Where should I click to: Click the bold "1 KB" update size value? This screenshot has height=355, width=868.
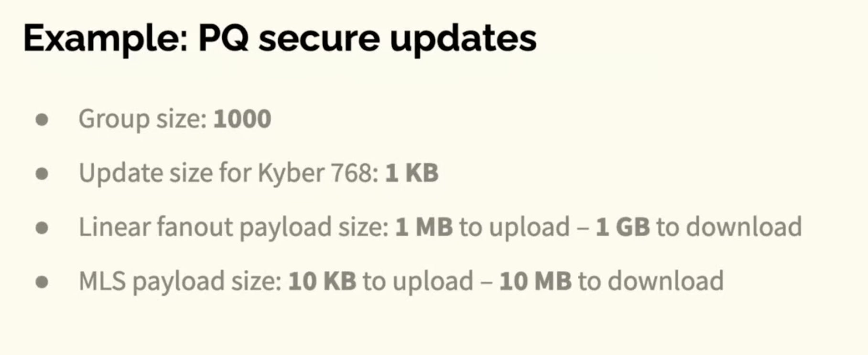(412, 173)
